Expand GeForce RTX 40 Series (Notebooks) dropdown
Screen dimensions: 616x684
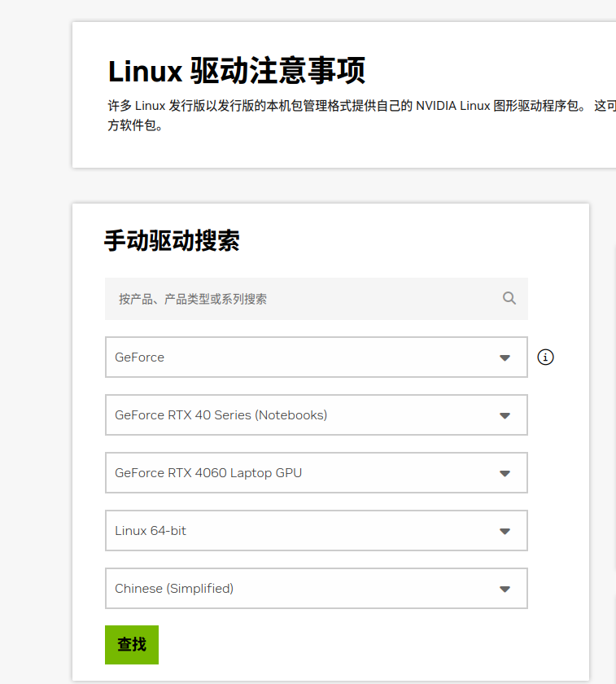tap(317, 414)
